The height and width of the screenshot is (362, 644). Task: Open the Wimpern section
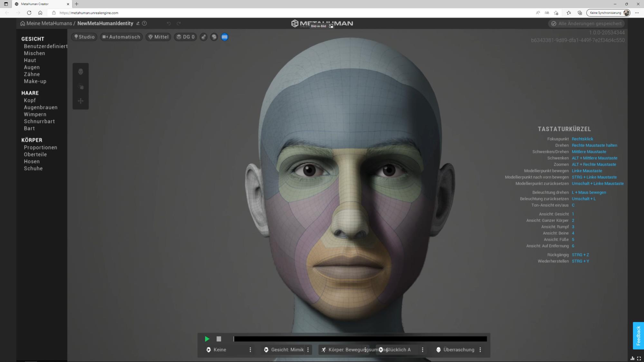point(35,115)
